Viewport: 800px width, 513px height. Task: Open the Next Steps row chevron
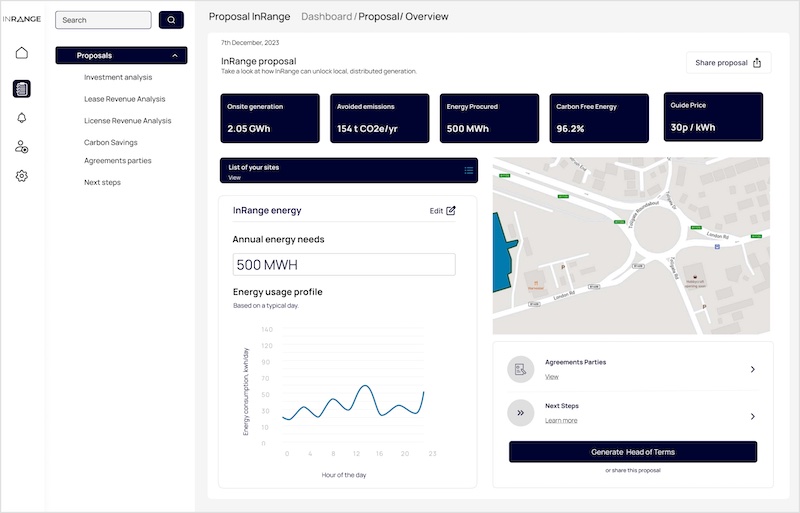[x=753, y=417]
